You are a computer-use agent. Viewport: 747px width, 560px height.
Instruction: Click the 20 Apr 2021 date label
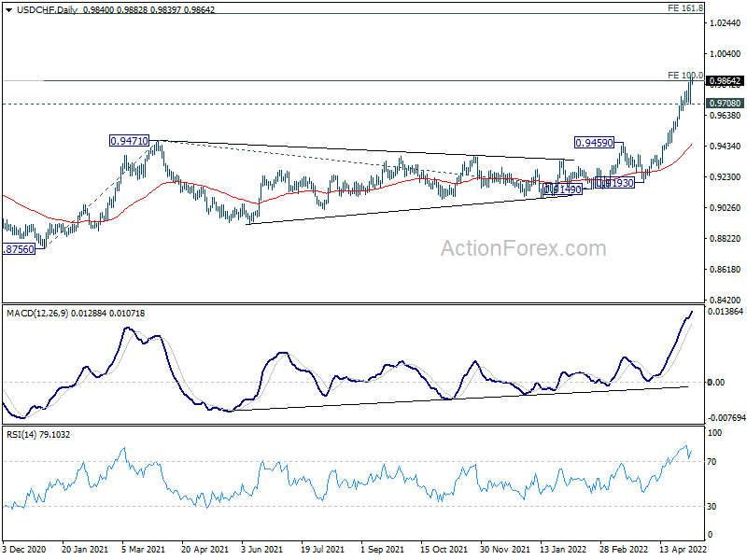click(x=204, y=550)
